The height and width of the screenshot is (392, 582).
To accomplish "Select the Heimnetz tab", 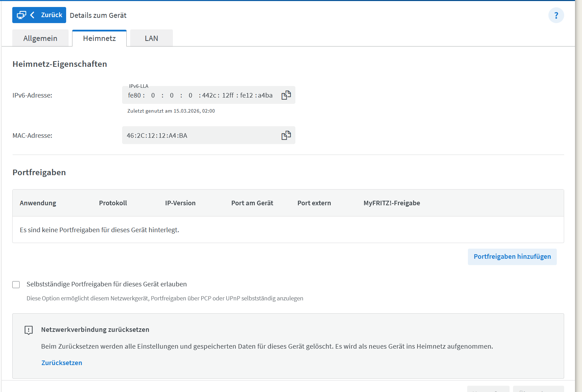I will [x=99, y=38].
